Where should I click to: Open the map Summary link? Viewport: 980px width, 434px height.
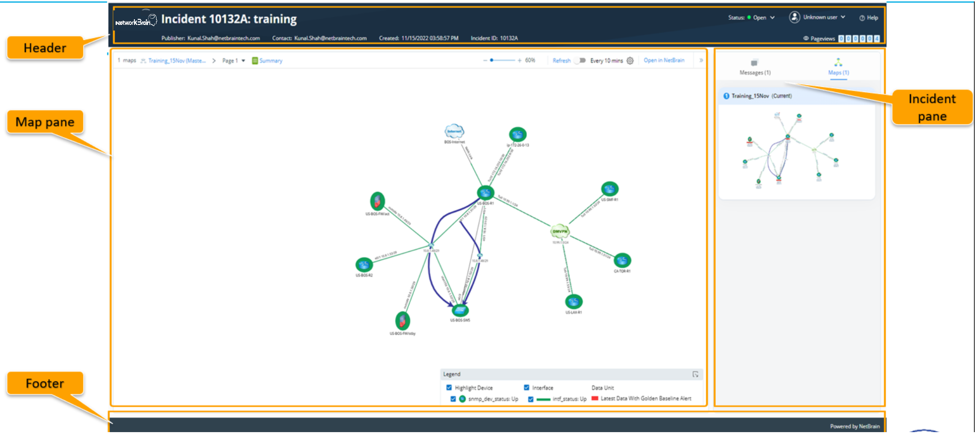(x=271, y=61)
